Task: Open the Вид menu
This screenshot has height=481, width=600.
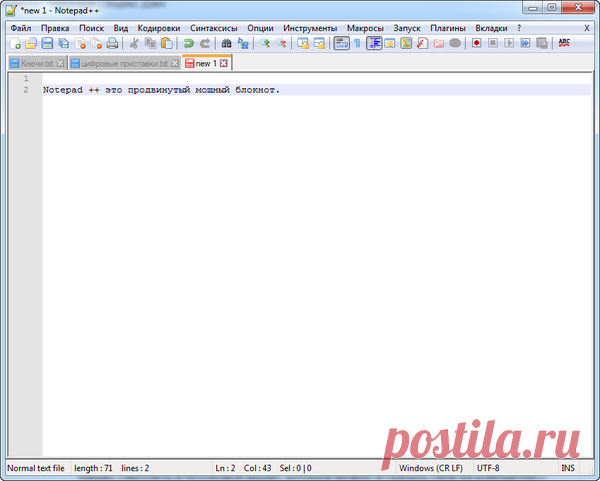Action: pos(121,28)
